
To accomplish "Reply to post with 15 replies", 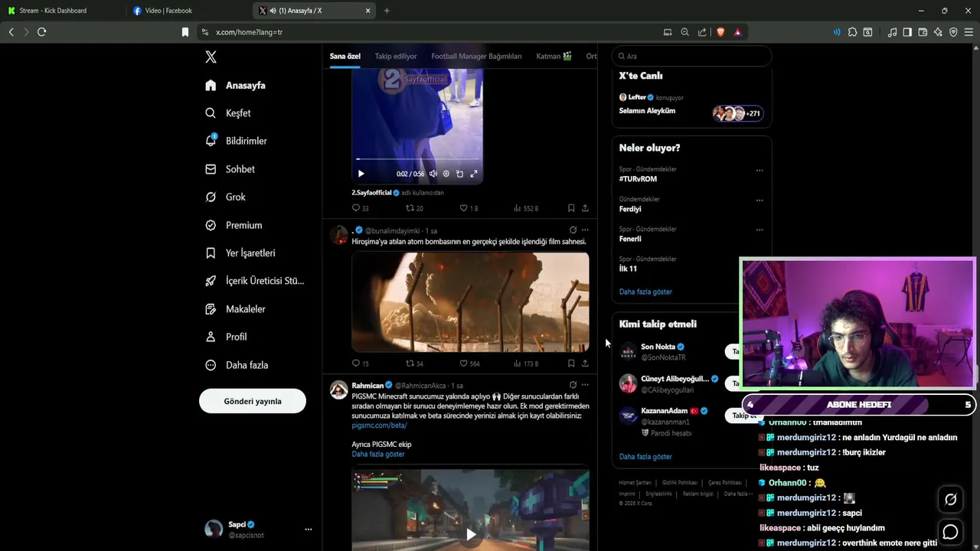I will point(360,364).
